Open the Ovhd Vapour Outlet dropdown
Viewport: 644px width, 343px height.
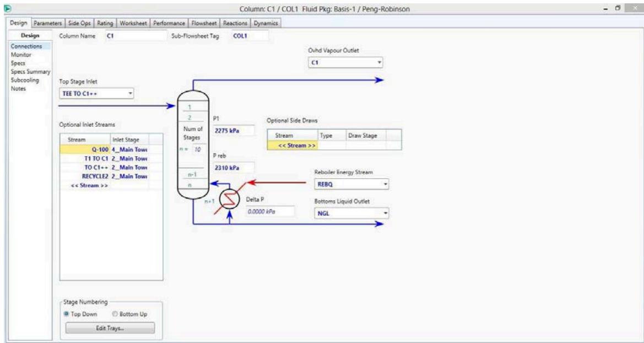coord(379,63)
